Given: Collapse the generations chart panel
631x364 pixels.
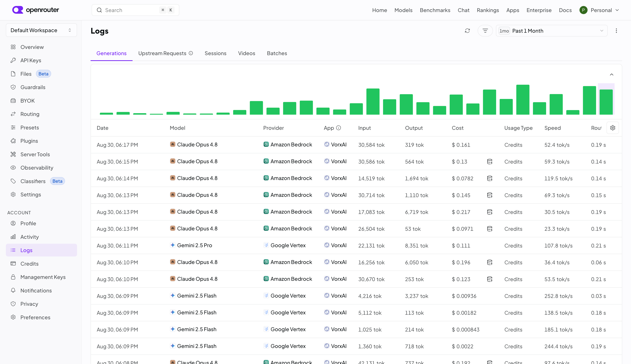Looking at the screenshot, I should [x=611, y=74].
